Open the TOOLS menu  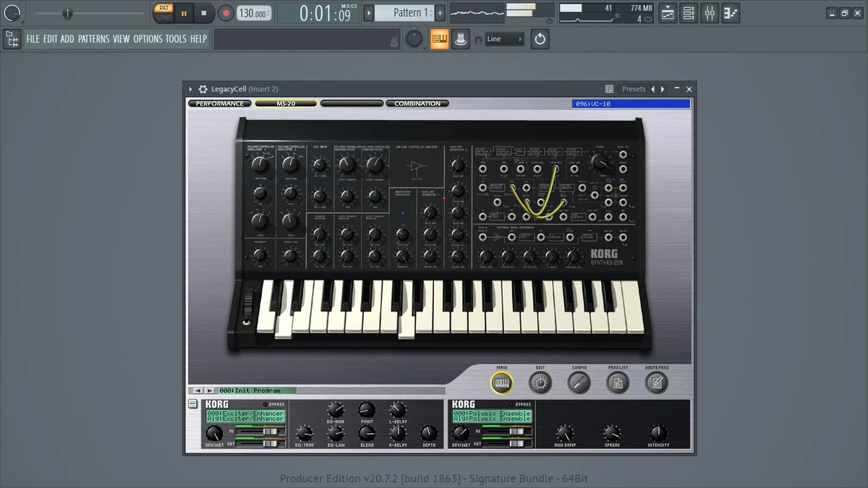[x=176, y=39]
